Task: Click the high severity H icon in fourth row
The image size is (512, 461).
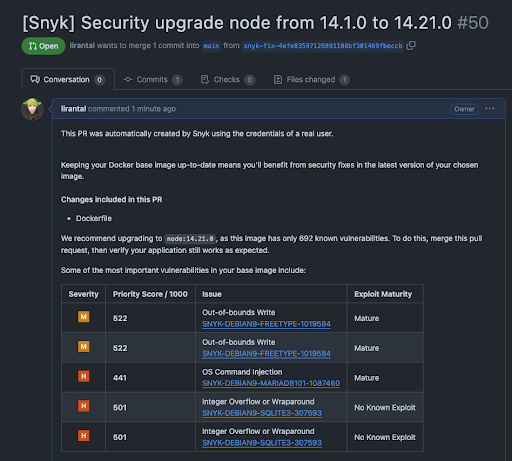Action: pos(84,406)
